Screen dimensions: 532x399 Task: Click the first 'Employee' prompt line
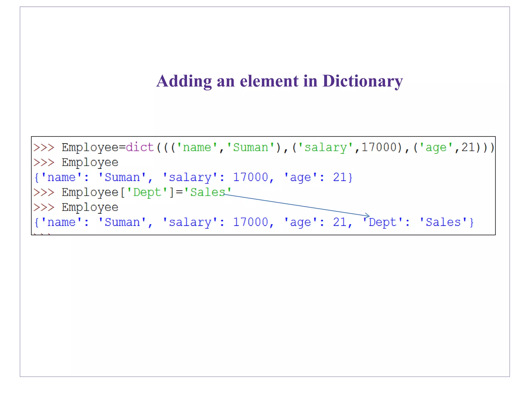coord(76,163)
